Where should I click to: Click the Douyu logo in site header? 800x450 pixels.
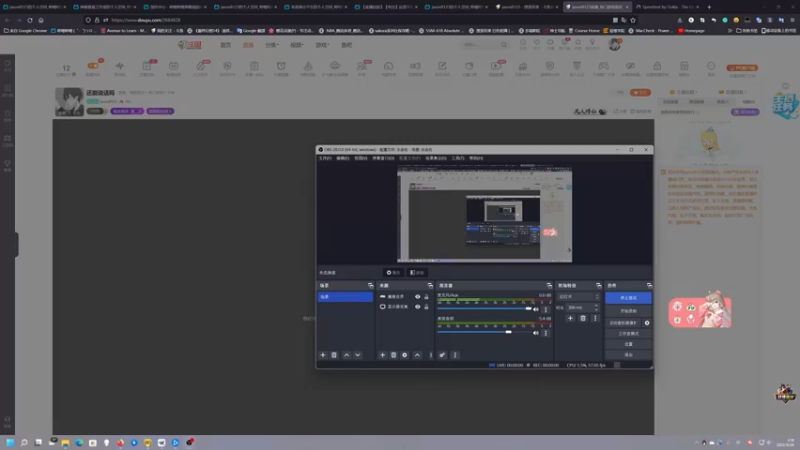coord(189,45)
